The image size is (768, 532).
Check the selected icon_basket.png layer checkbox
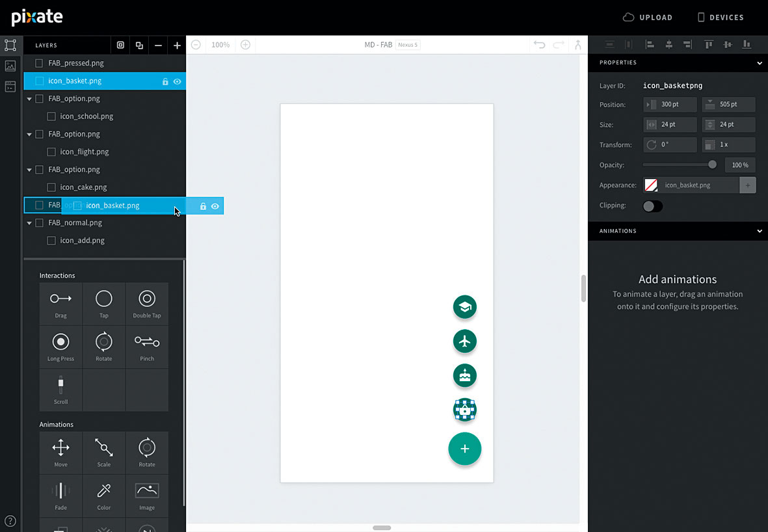click(x=39, y=81)
